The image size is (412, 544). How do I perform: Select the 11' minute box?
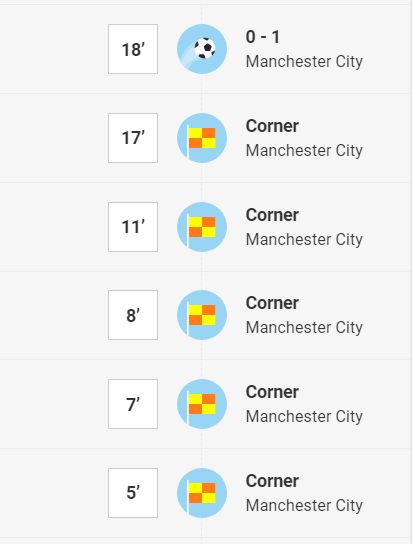pyautogui.click(x=133, y=227)
